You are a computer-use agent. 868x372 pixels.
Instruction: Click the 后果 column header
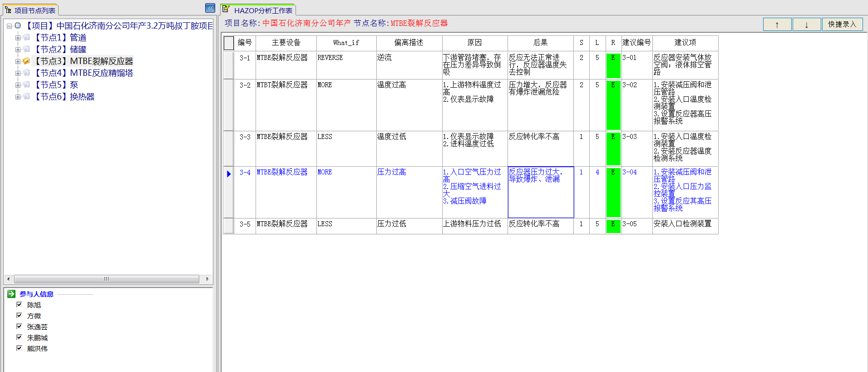click(x=541, y=43)
